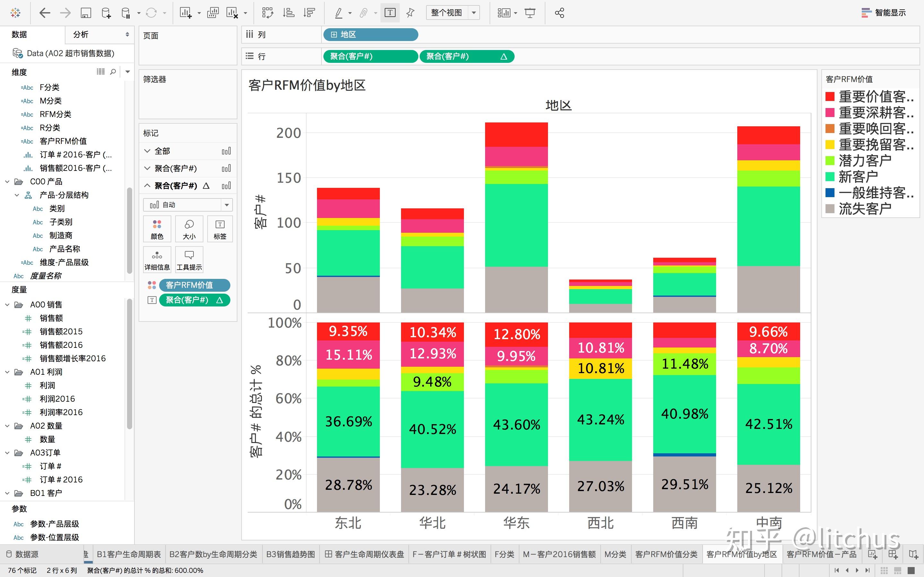Click the undo back arrow
This screenshot has width=924, height=577.
pos(45,13)
